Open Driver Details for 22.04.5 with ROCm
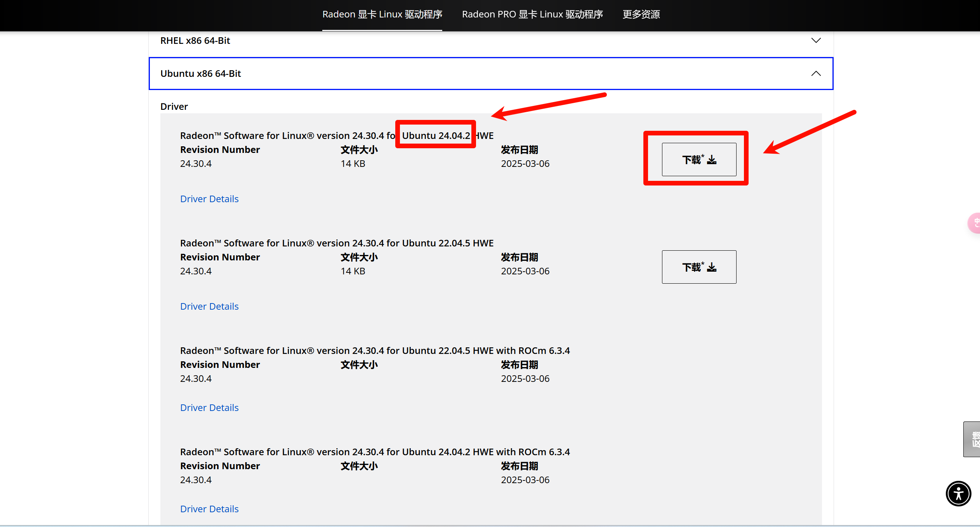The height and width of the screenshot is (527, 980). [x=209, y=407]
